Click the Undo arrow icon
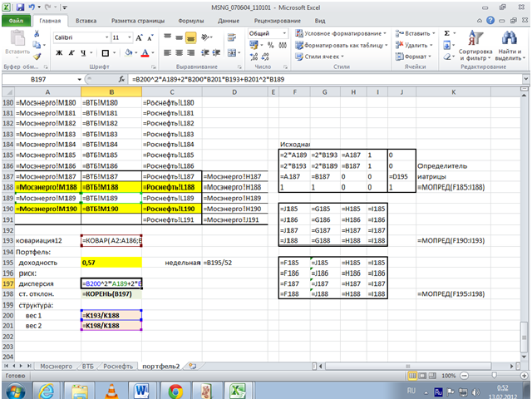 click(x=32, y=7)
